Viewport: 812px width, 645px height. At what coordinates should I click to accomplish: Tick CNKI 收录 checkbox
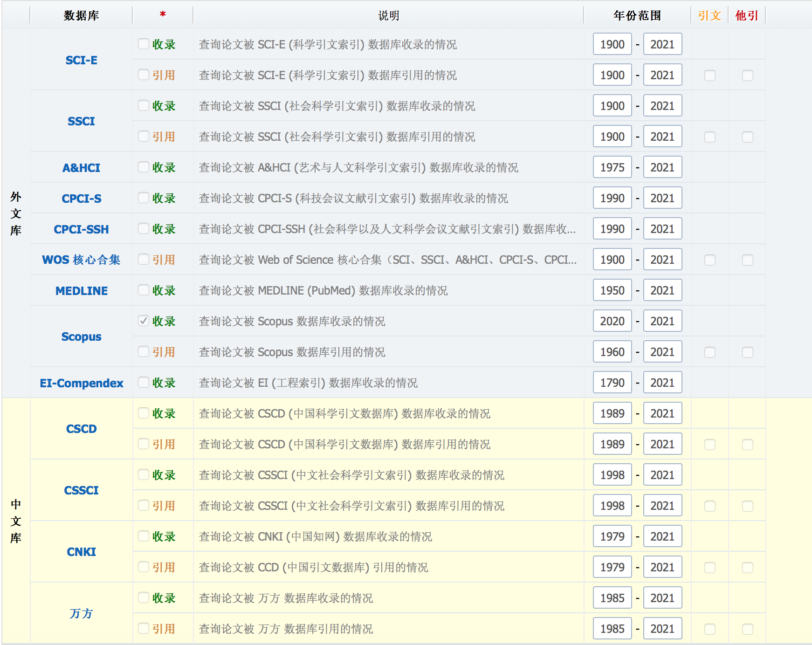pyautogui.click(x=144, y=536)
